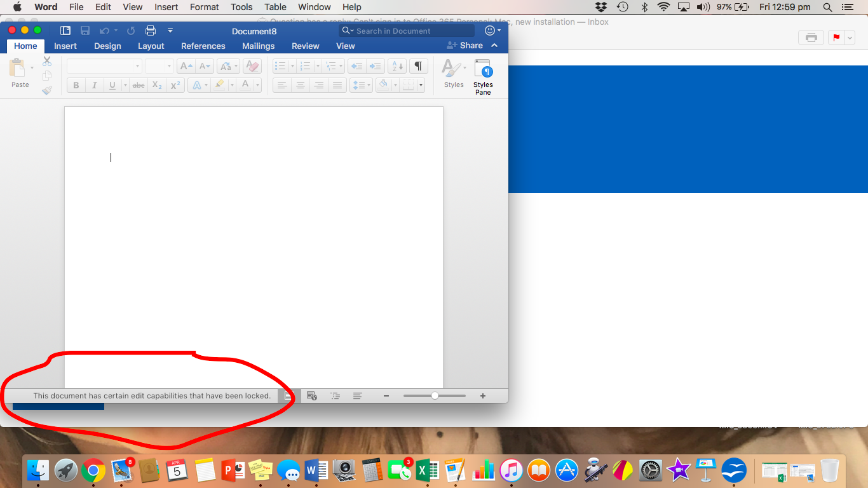
Task: Click the Search in Document field
Action: click(407, 30)
